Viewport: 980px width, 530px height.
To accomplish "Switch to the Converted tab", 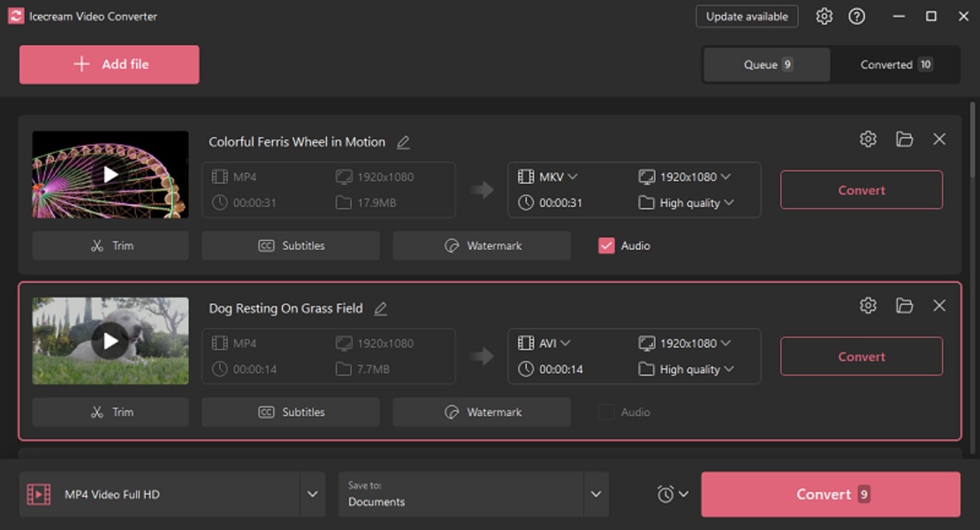I will click(895, 64).
